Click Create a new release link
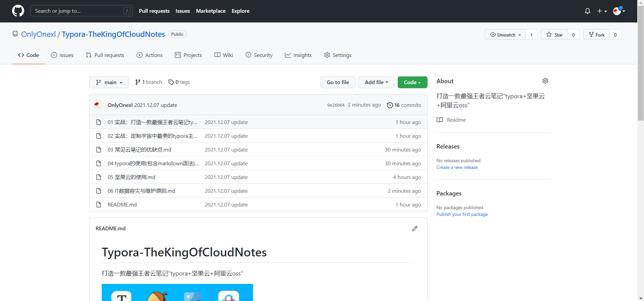Image resolution: width=644 pixels, height=301 pixels. click(457, 167)
